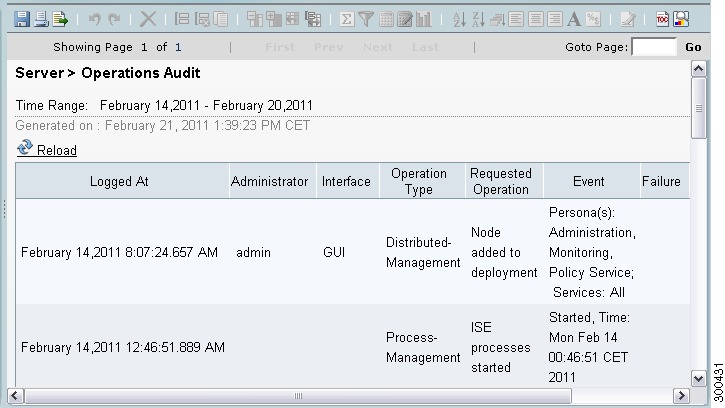
Task: Click the vertical scrollbar up arrow
Action: (x=698, y=69)
